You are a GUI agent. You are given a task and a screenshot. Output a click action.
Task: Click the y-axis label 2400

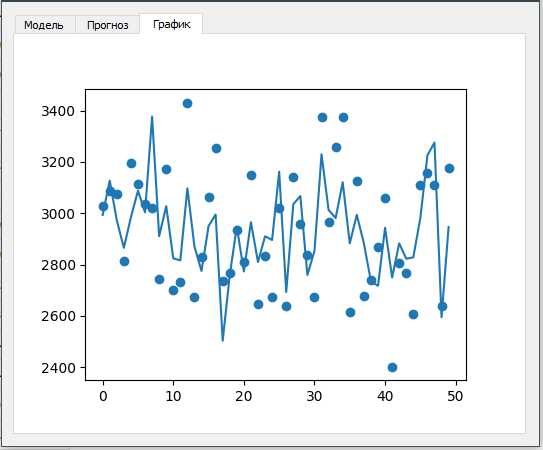point(58,368)
